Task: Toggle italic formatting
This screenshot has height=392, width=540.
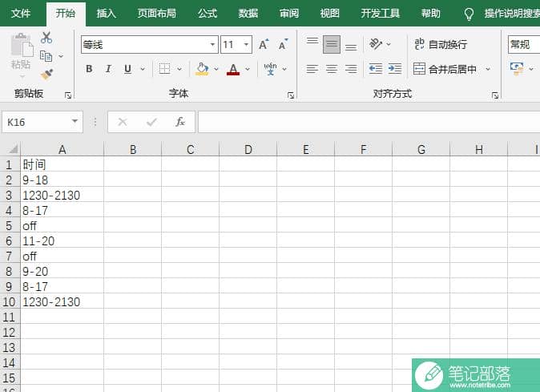Action: click(x=108, y=69)
